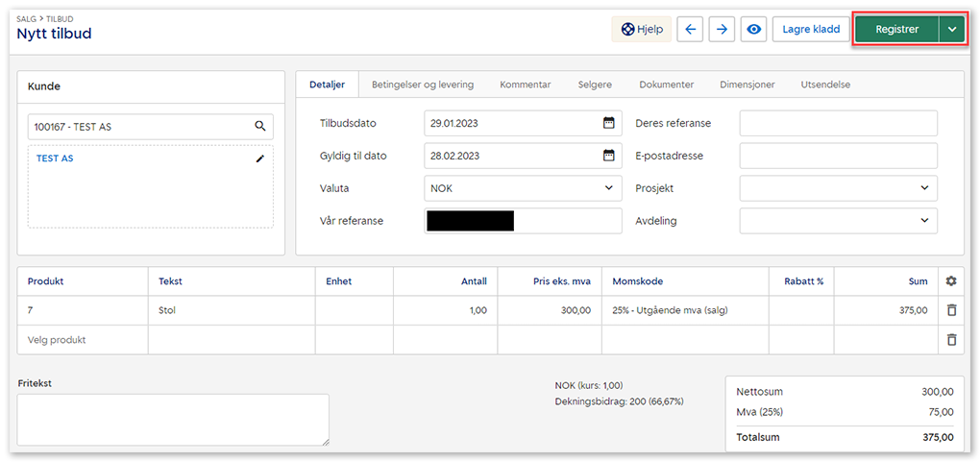Delete the Stol product line
This screenshot has width=980, height=462.
pyautogui.click(x=951, y=310)
